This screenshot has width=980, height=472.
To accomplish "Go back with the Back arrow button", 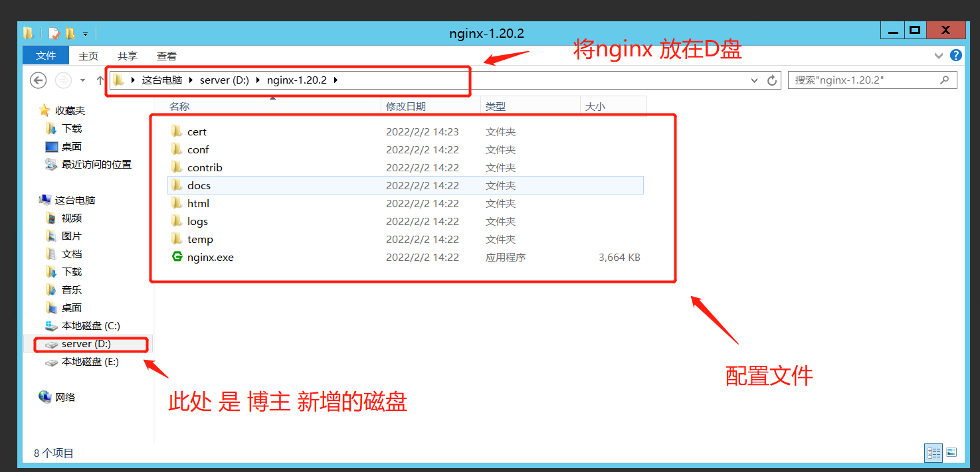I will (39, 80).
